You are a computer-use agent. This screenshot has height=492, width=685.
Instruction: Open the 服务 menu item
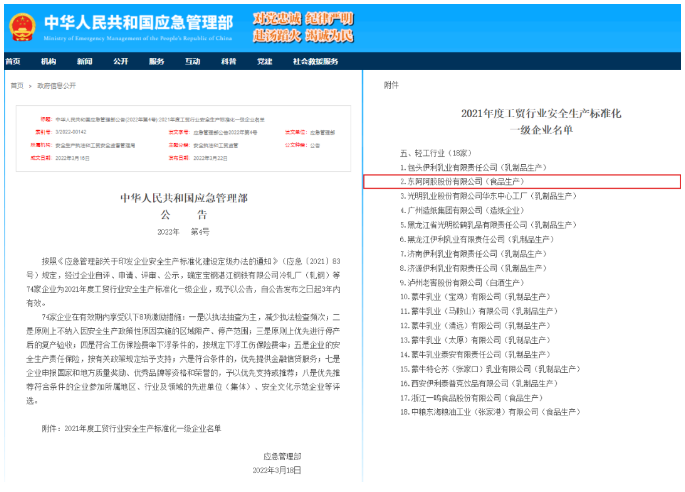(x=156, y=61)
